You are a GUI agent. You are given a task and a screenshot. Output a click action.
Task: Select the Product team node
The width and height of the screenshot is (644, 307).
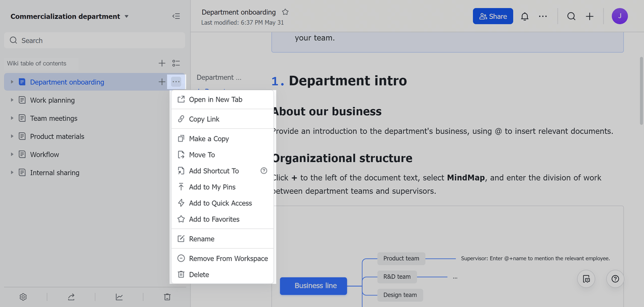click(401, 258)
